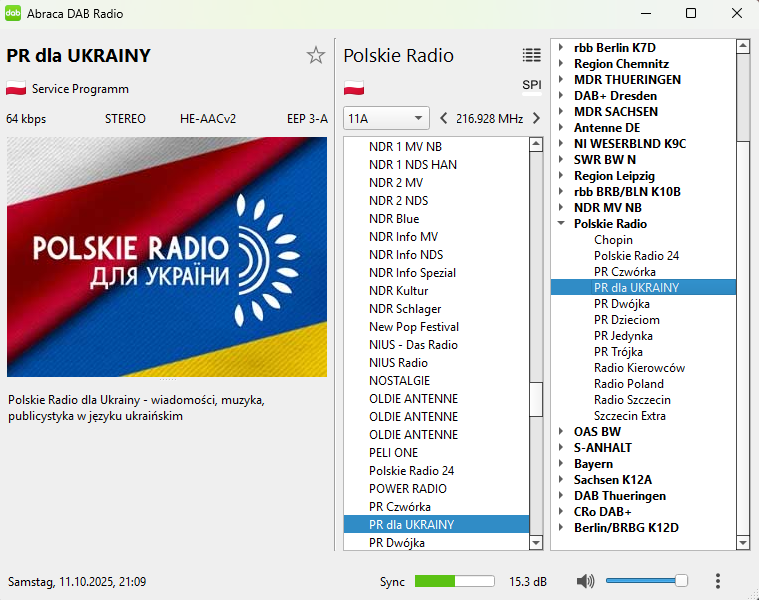Select PR Trójka in ensemble tree

pyautogui.click(x=618, y=352)
